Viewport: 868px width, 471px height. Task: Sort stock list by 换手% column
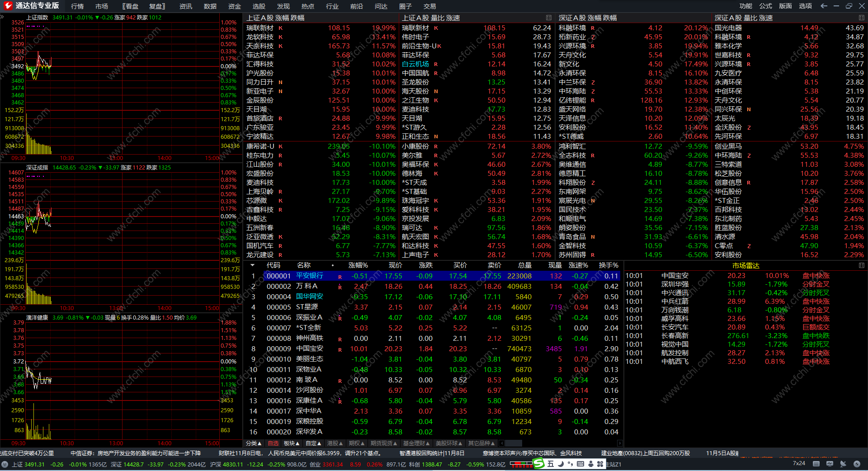coord(609,265)
